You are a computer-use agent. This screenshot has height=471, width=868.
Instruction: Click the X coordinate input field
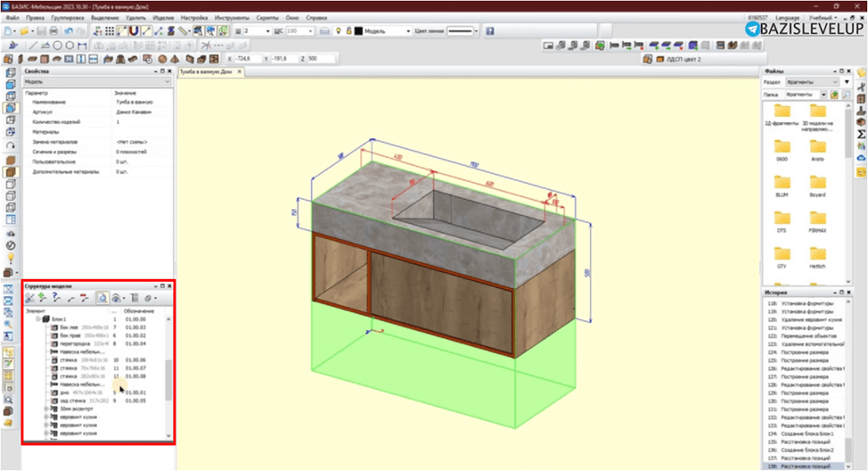pyautogui.click(x=246, y=58)
